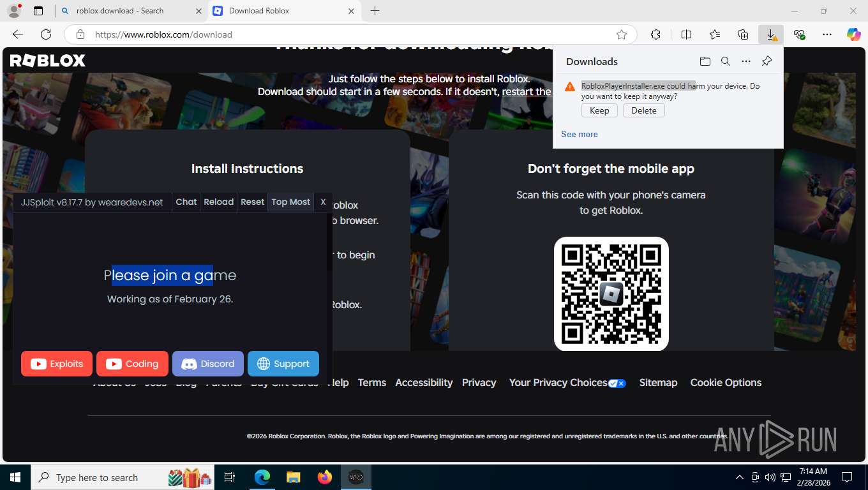Open the Privacy footer link
The image size is (868, 490).
(x=479, y=383)
